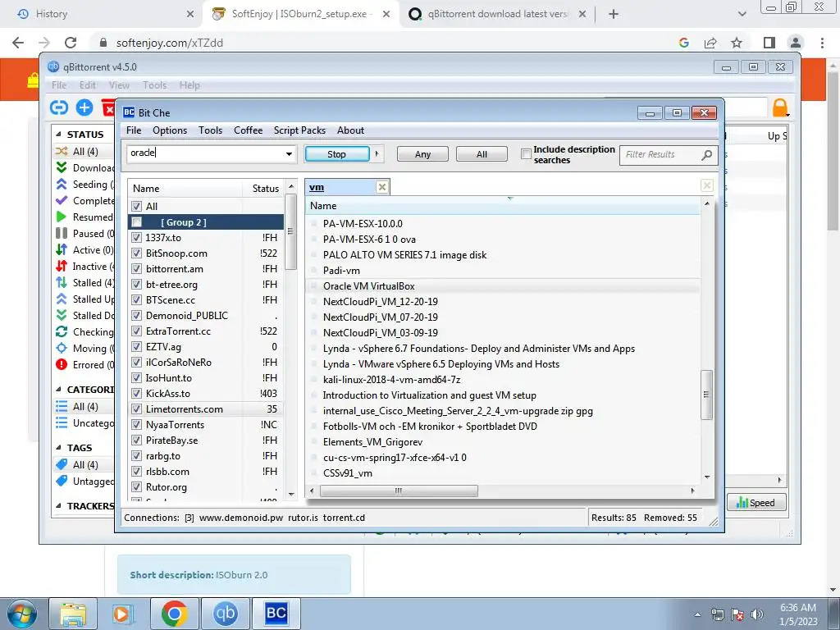Open the search term dropdown arrow
The width and height of the screenshot is (840, 630).
(x=289, y=154)
